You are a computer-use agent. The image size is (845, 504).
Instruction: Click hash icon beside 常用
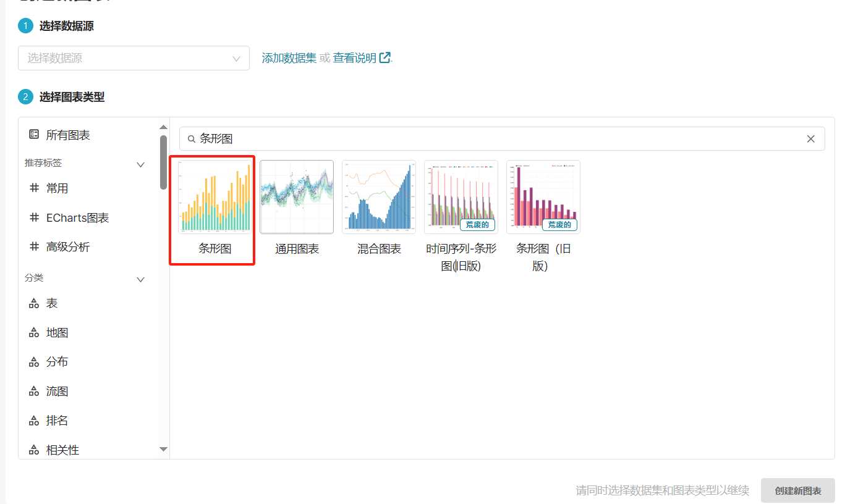[34, 188]
